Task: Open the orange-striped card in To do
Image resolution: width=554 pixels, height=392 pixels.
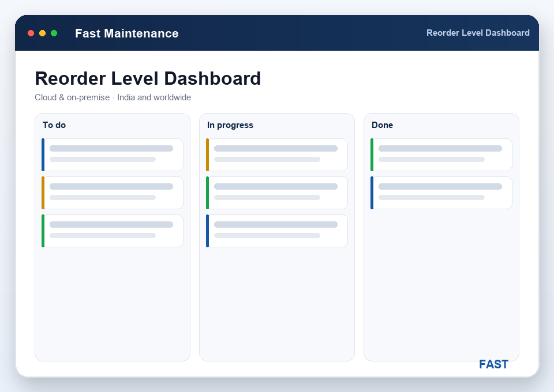Action: coord(113,193)
